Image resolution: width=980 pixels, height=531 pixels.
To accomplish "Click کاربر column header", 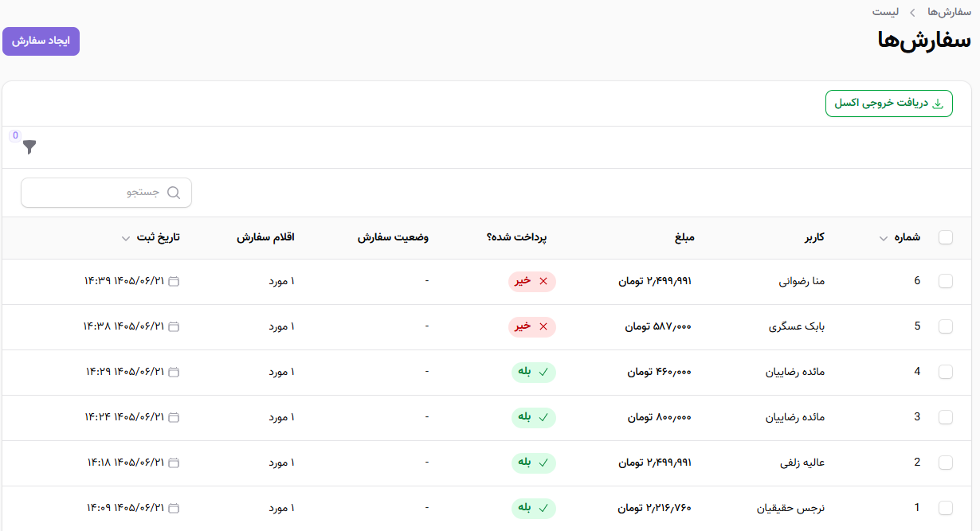I will (x=814, y=237).
